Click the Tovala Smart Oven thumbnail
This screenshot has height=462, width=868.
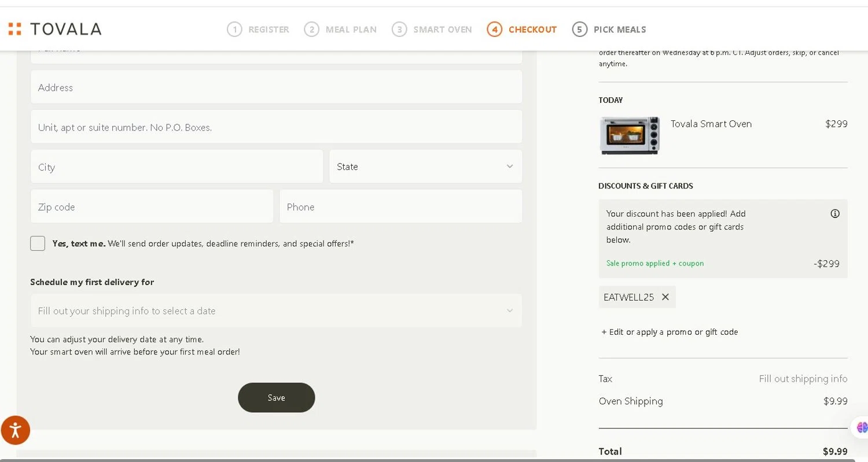click(630, 135)
